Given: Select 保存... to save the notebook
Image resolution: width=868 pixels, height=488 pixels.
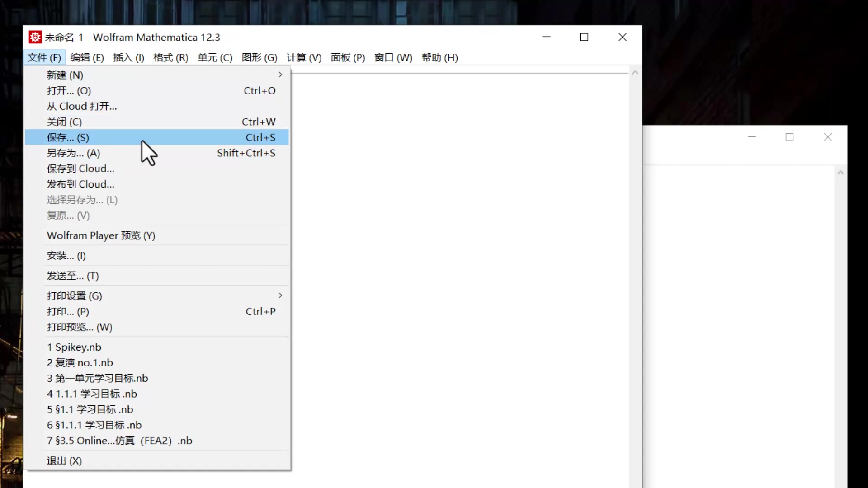Looking at the screenshot, I should (68, 137).
